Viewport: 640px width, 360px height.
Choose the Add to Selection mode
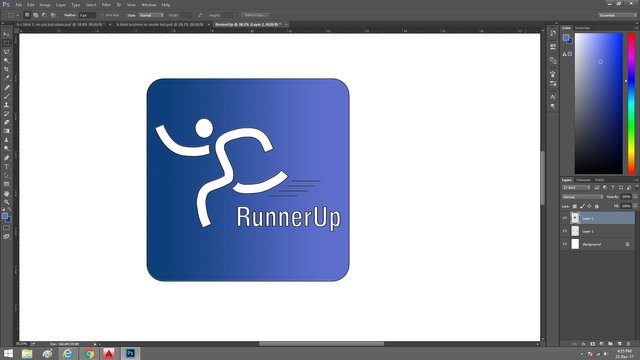[x=36, y=15]
